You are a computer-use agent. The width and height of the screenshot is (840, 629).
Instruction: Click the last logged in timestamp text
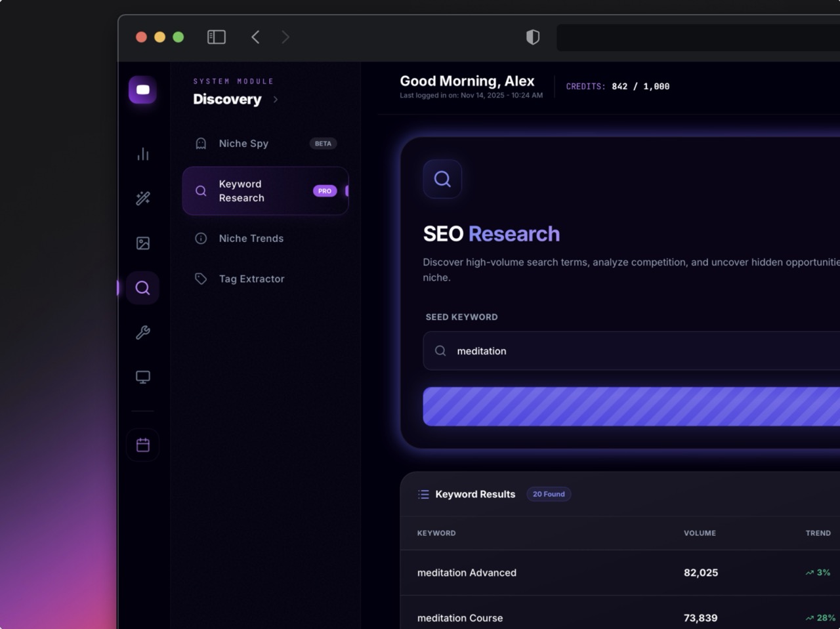coord(471,96)
